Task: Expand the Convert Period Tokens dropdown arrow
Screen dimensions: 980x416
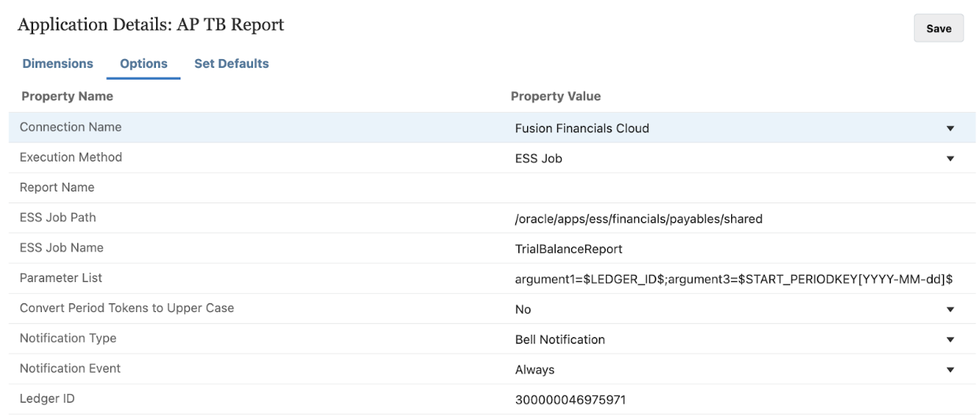Action: point(949,310)
